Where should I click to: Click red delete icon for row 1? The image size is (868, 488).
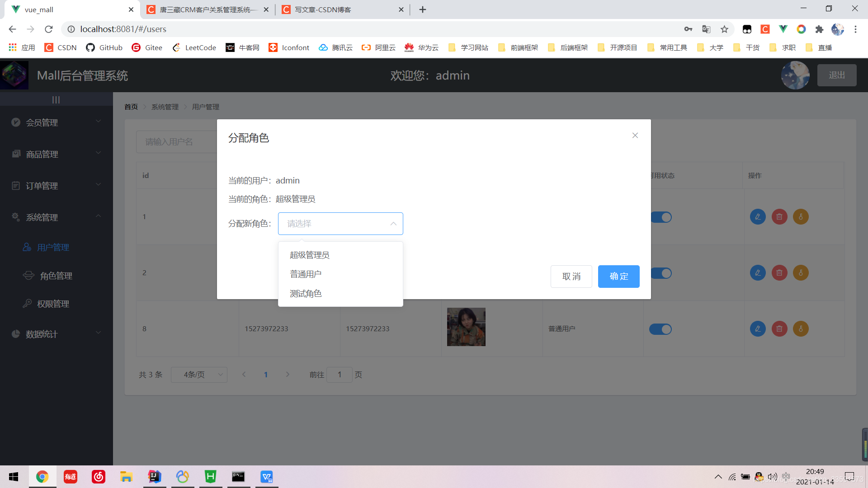(779, 217)
